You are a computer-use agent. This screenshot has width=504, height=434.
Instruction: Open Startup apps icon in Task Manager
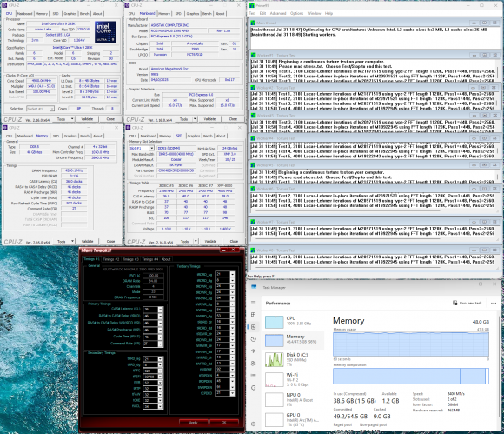[253, 351]
